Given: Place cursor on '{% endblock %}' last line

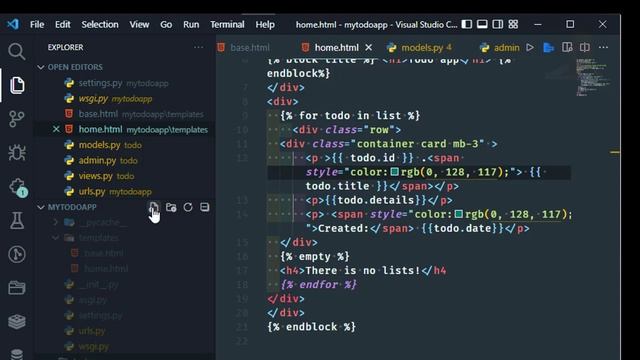Looking at the screenshot, I should coord(311,327).
